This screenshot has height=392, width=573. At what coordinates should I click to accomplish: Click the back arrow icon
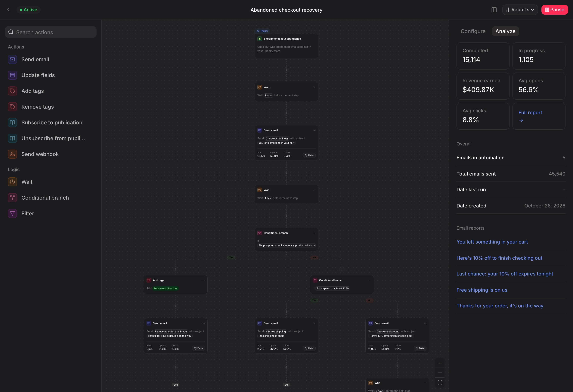8,10
